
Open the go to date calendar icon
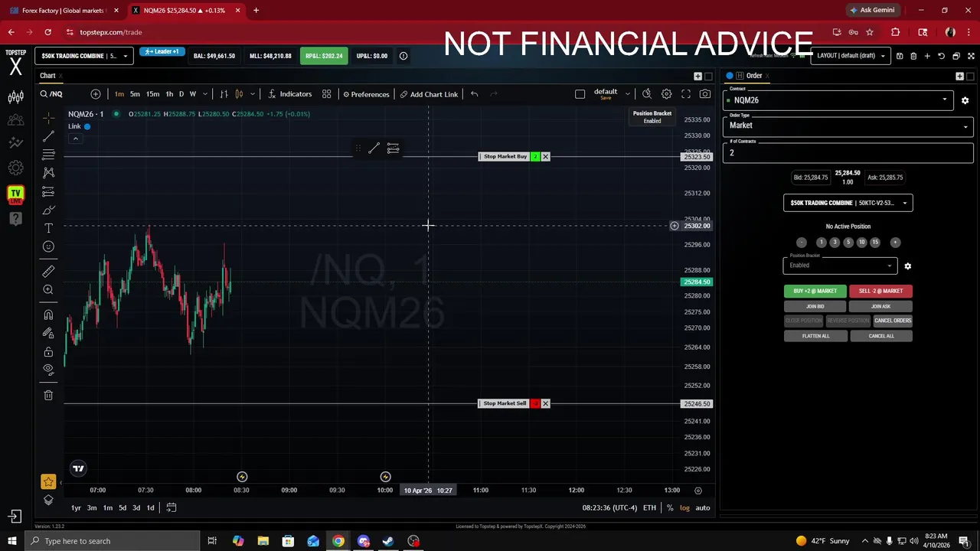(171, 507)
